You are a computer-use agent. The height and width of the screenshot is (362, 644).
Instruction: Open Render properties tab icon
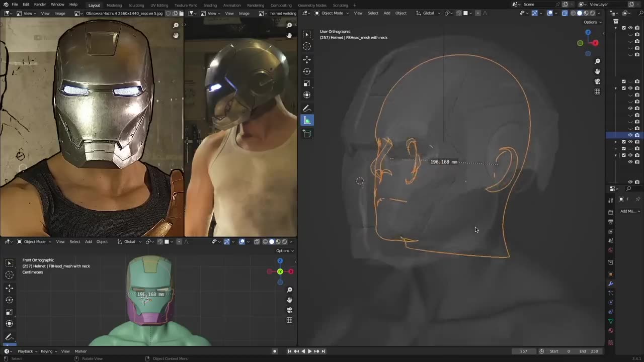[x=611, y=212]
